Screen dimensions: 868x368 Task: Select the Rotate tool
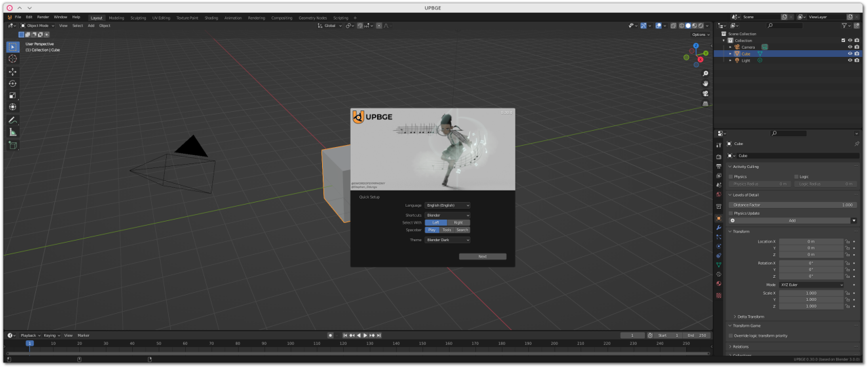click(12, 83)
